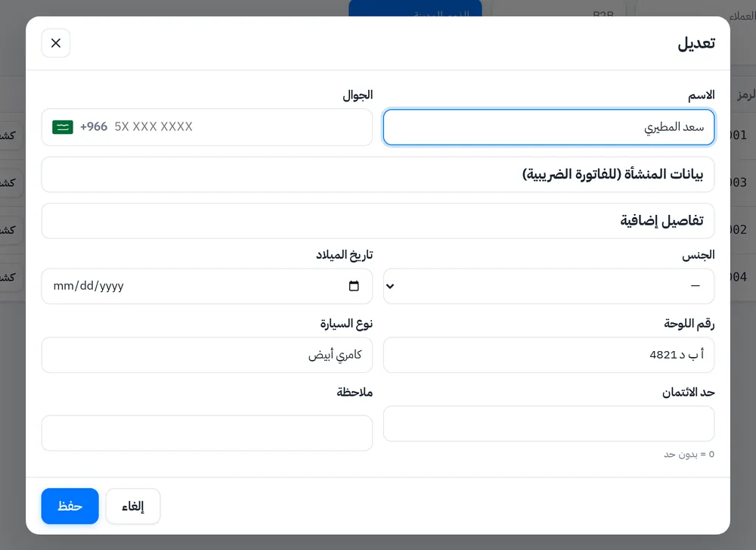Click the ملاحظة label
This screenshot has width=756, height=550.
355,392
